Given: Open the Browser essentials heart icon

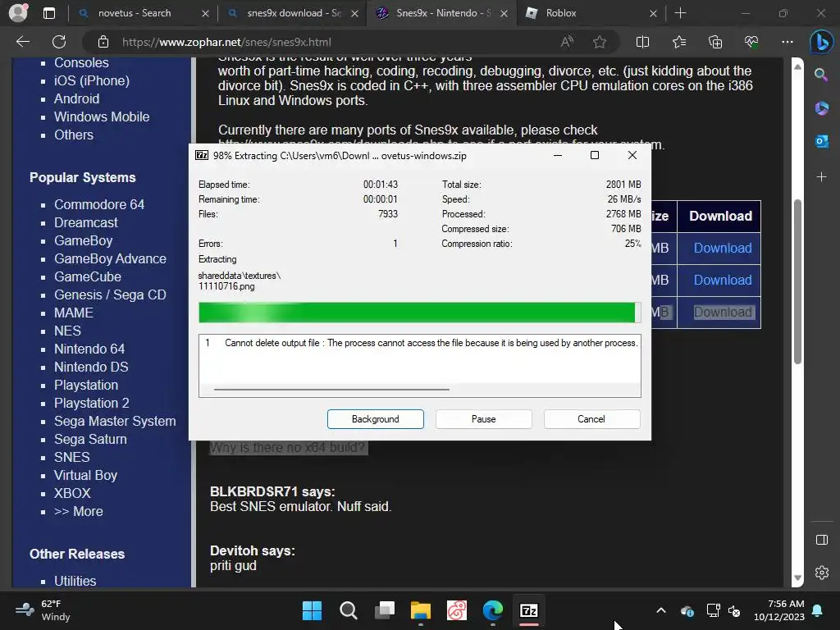Looking at the screenshot, I should pos(751,42).
